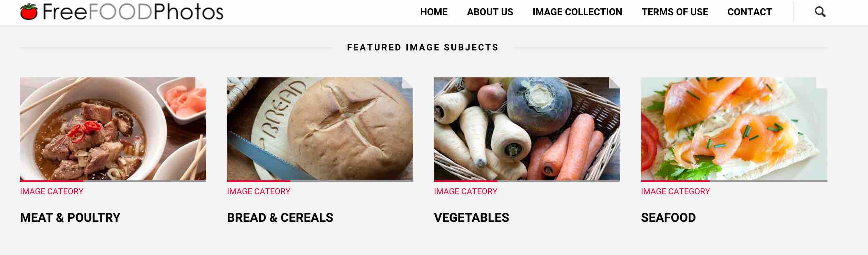Select the Bread & Cereals heading

point(280,218)
